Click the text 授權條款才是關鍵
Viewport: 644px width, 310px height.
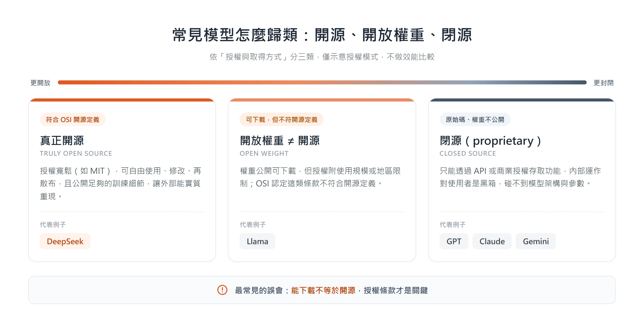(396, 290)
